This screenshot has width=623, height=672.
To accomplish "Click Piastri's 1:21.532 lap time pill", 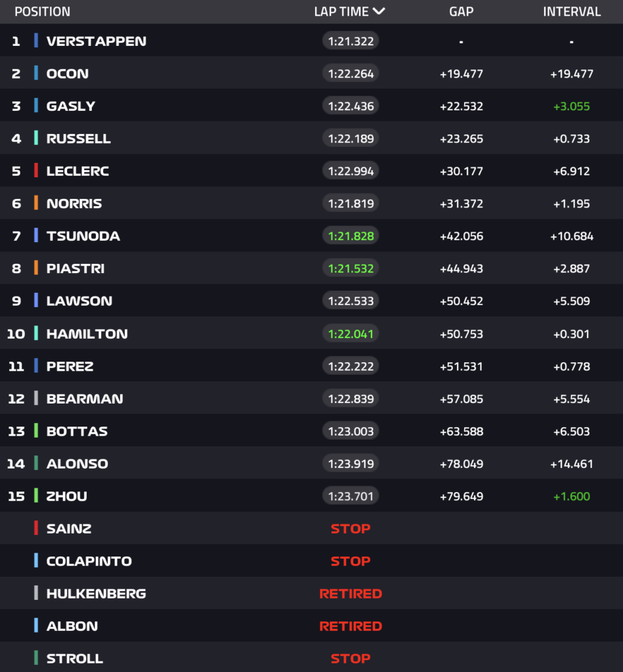I will (351, 268).
